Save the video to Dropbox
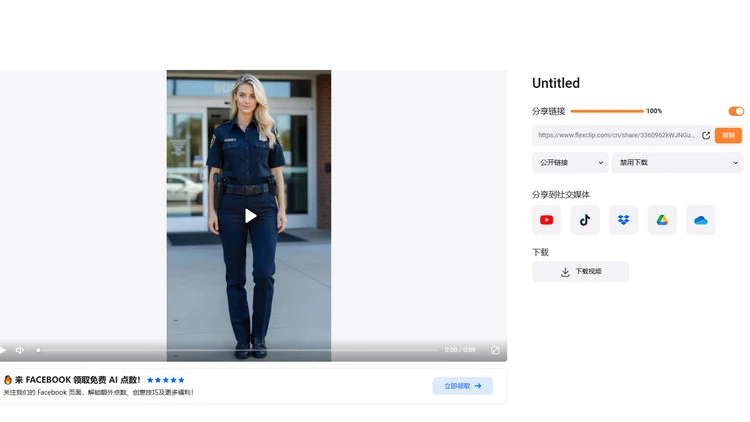Screen dimensions: 750x422 point(623,220)
